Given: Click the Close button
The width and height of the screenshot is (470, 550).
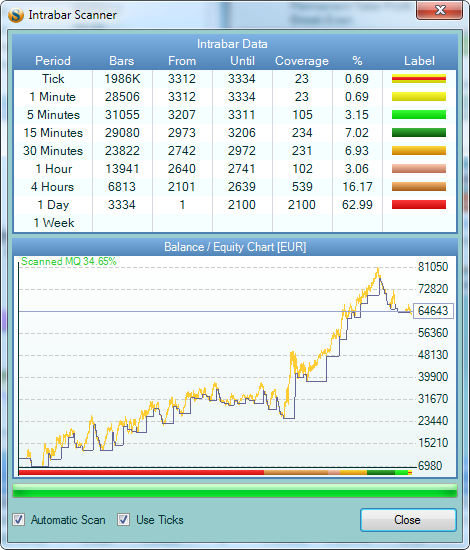Looking at the screenshot, I should tap(408, 520).
